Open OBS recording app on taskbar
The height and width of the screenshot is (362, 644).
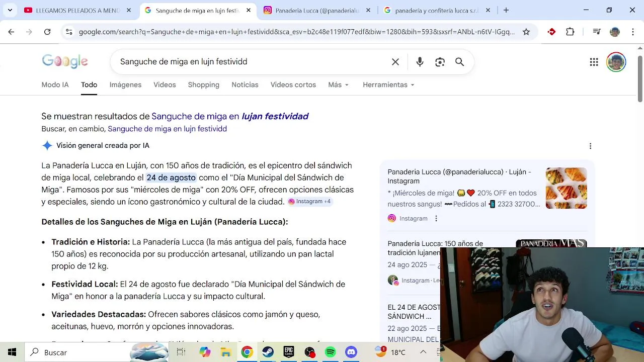point(309,352)
